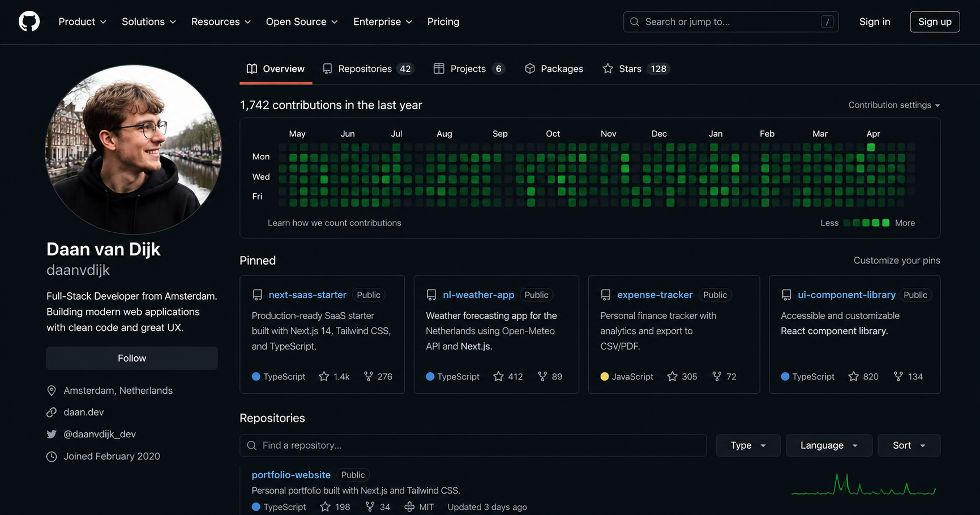
Task: Click the link icon beside daan.dev
Action: coord(52,412)
